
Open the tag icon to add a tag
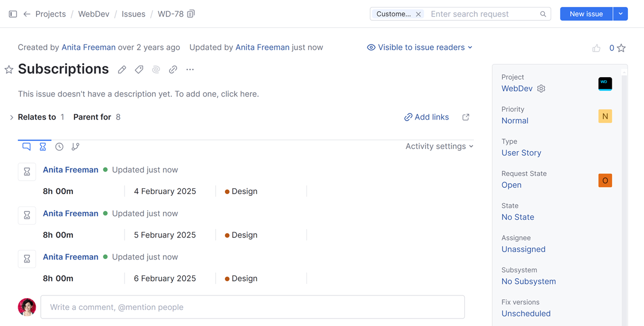[138, 69]
